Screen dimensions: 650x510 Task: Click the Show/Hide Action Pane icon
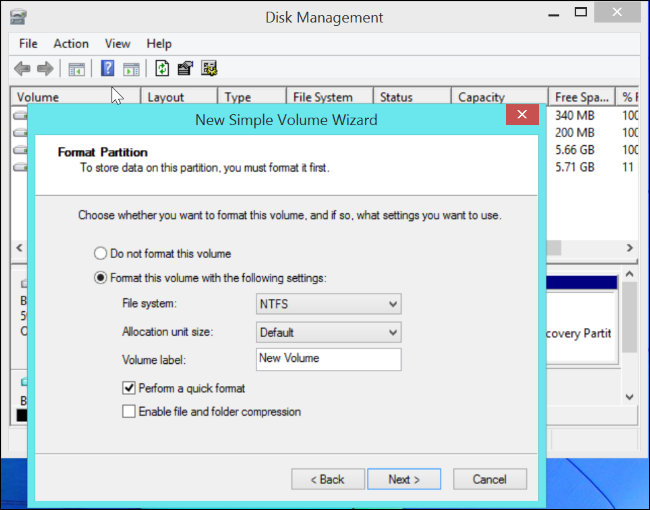[131, 68]
